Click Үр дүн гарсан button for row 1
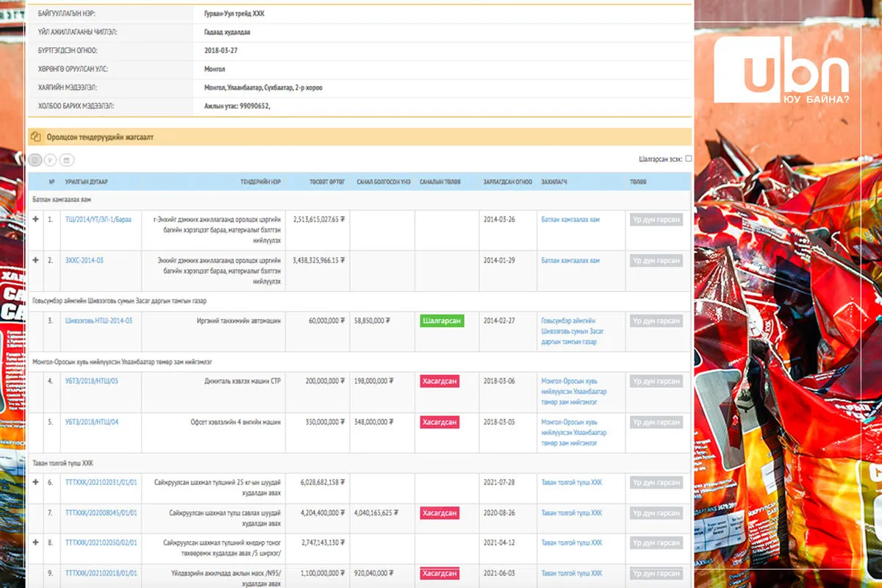 click(x=656, y=219)
